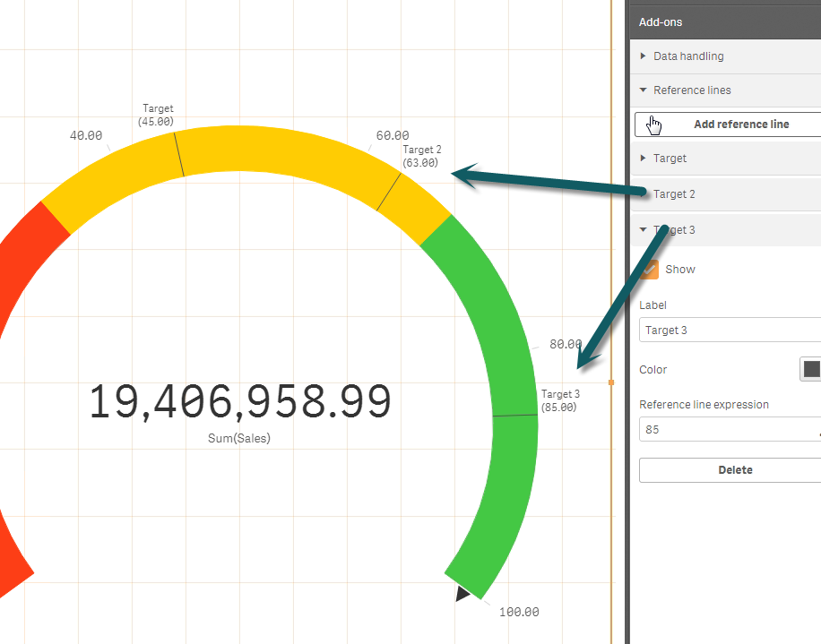Expand the Target reference line item
Viewport: 821px width, 644px height.
[725, 158]
